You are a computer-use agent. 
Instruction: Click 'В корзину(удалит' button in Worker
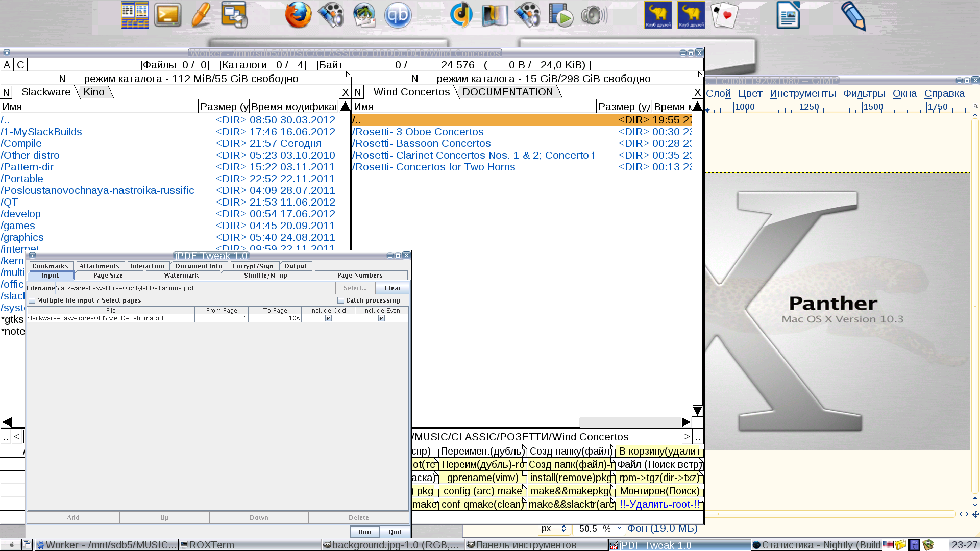(x=659, y=451)
